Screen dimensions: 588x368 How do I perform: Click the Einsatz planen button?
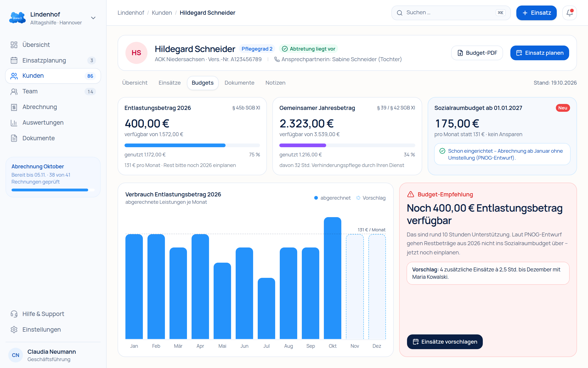click(x=539, y=53)
